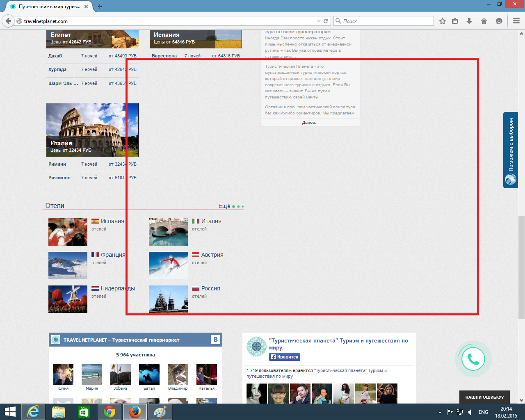Expand more hotels via "Ещё" link

click(231, 206)
